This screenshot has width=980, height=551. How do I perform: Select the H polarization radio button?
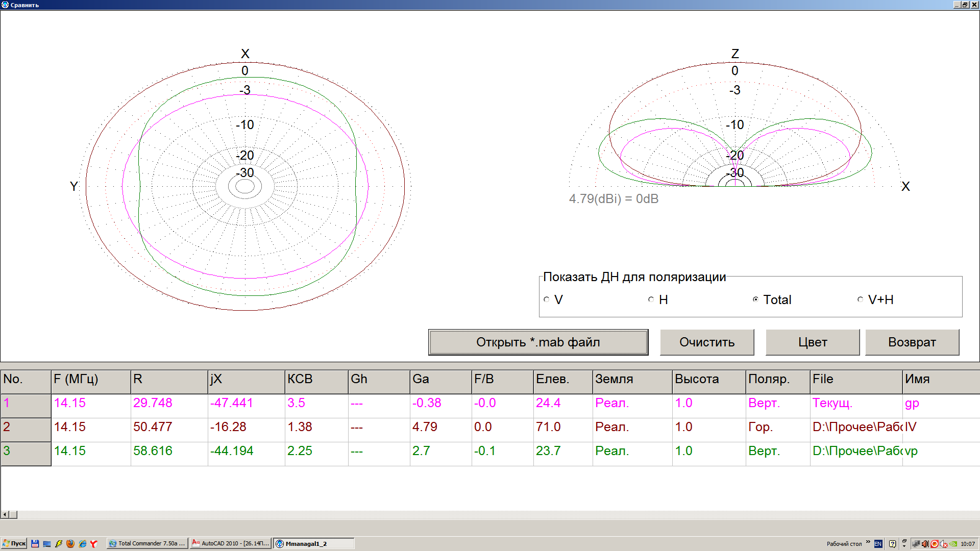pyautogui.click(x=651, y=299)
